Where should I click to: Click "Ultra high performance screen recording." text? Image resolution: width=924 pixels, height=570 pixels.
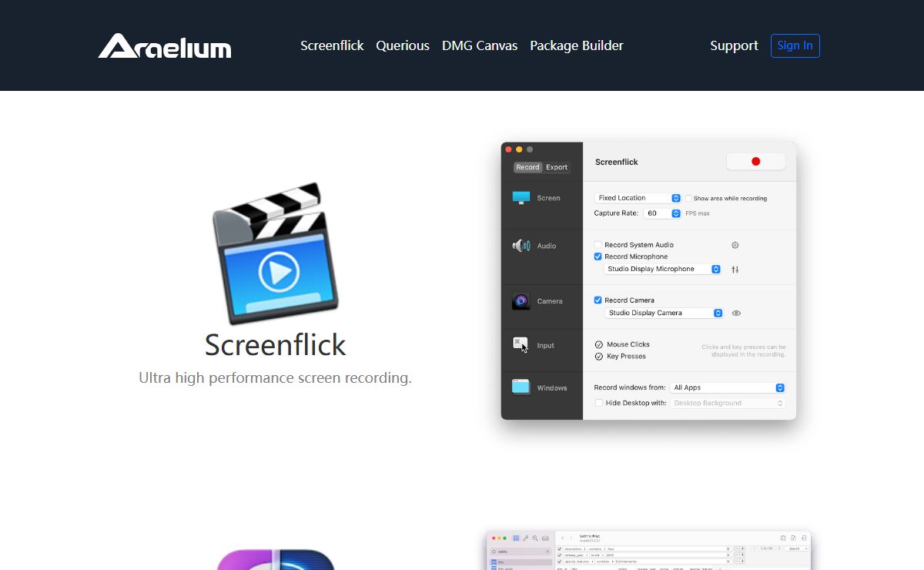[276, 378]
